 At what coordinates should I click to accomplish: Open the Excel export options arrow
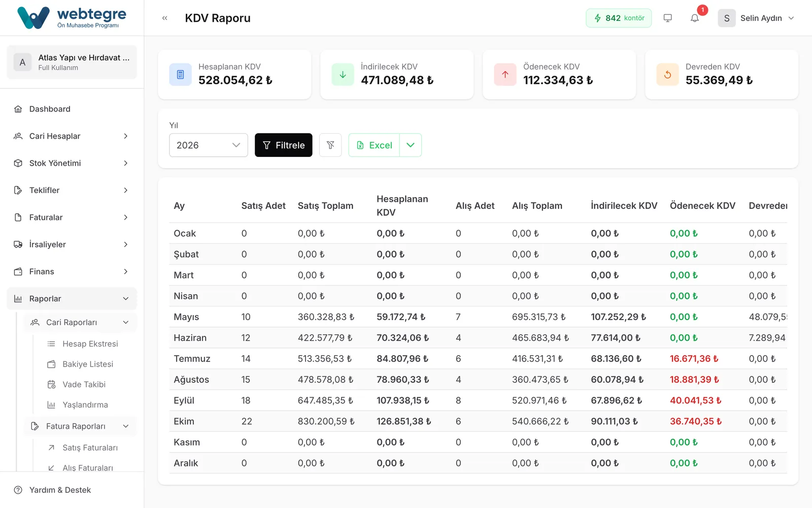411,145
